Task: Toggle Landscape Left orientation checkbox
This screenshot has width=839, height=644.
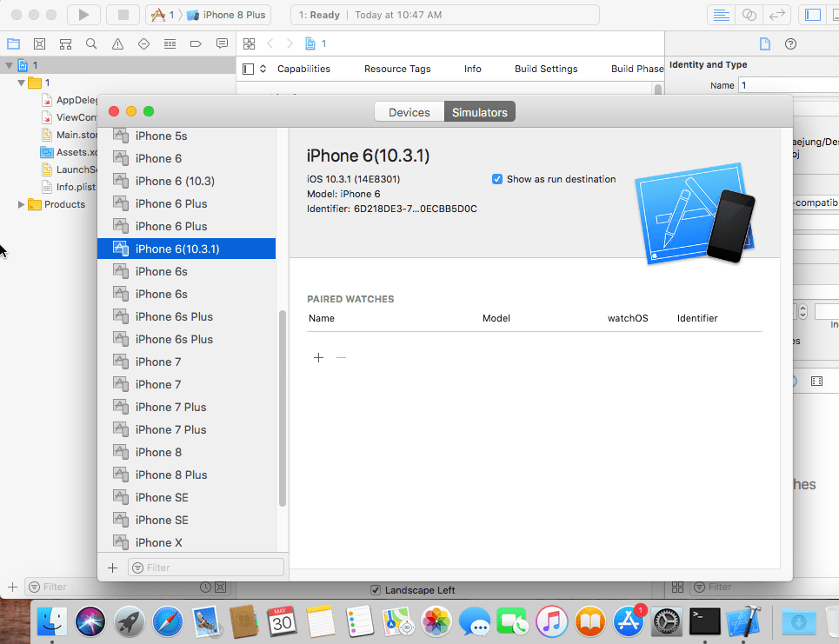Action: pyautogui.click(x=376, y=590)
